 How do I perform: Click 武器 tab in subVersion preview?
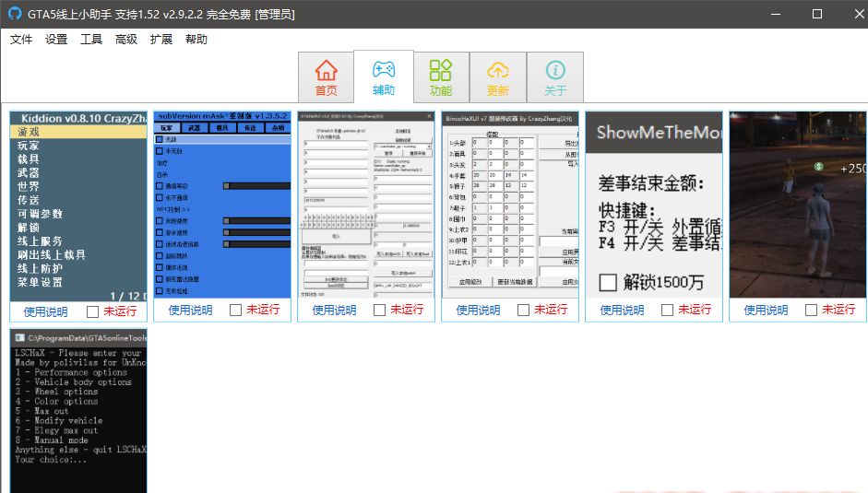pyautogui.click(x=195, y=128)
